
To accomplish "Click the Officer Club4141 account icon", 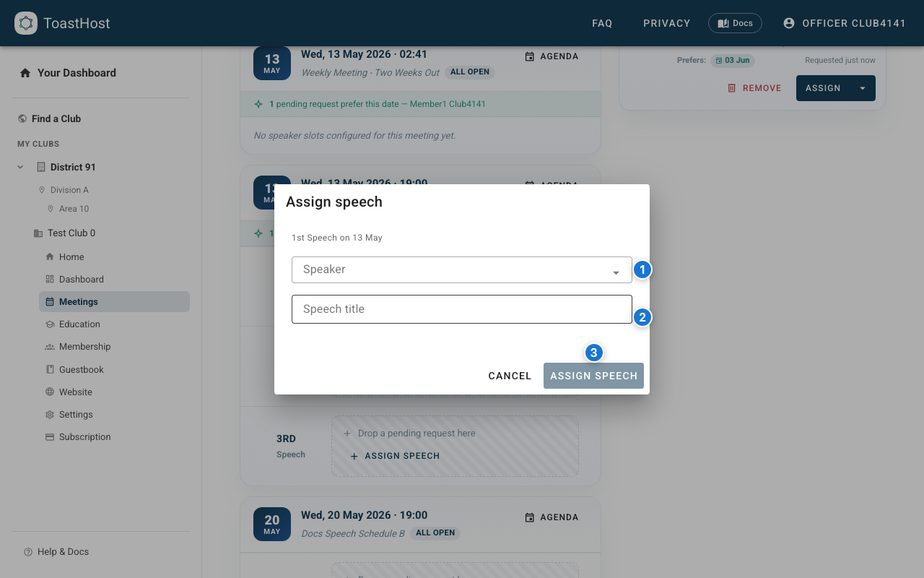I will point(788,22).
